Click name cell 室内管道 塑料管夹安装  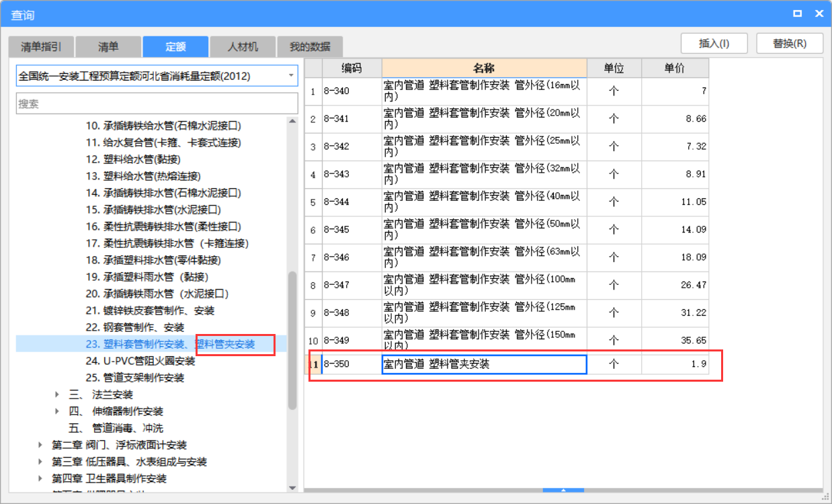point(484,364)
